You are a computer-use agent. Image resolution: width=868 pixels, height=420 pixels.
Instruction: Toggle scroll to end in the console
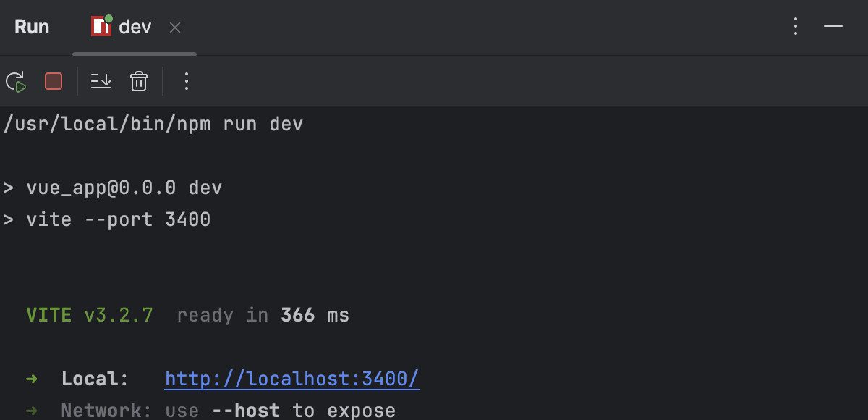coord(101,81)
